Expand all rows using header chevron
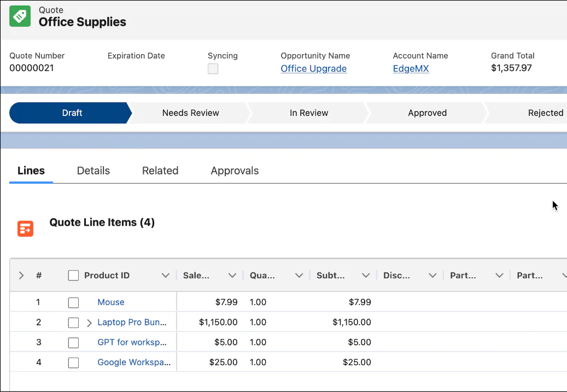This screenshot has height=392, width=567. pos(21,276)
